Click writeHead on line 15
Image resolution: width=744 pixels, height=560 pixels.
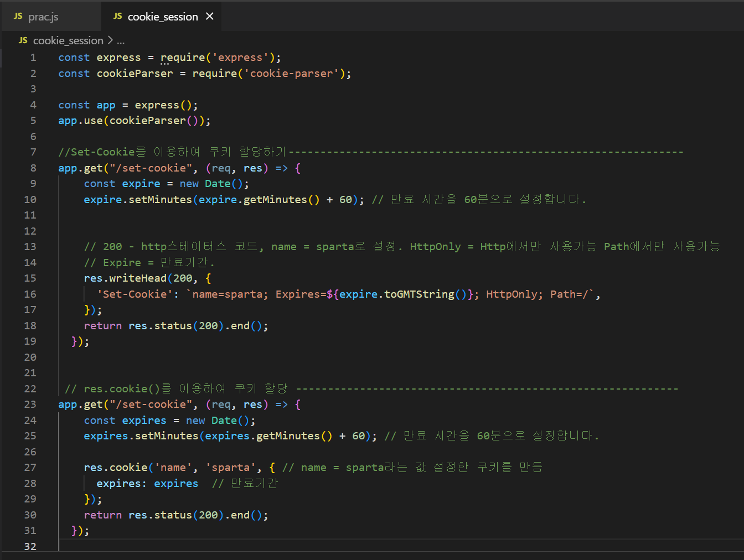(138, 278)
